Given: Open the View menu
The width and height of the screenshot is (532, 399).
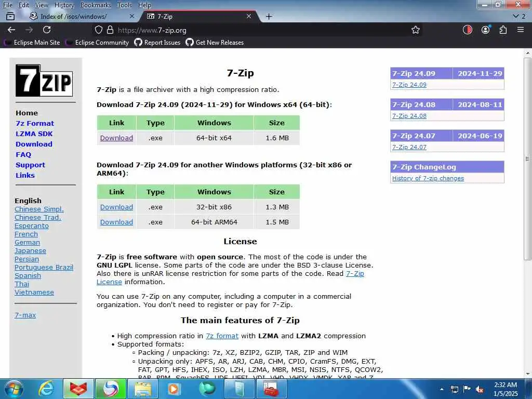Looking at the screenshot, I should pyautogui.click(x=42, y=5).
